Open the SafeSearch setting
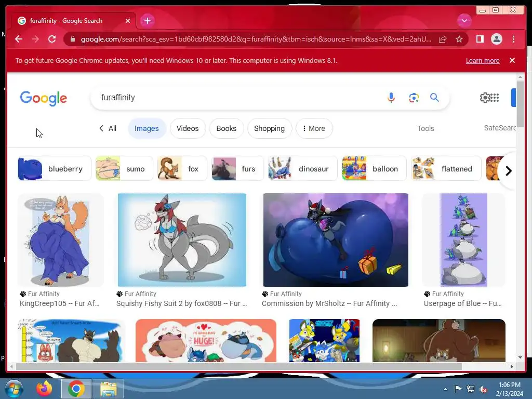Image resolution: width=532 pixels, height=399 pixels. point(500,128)
